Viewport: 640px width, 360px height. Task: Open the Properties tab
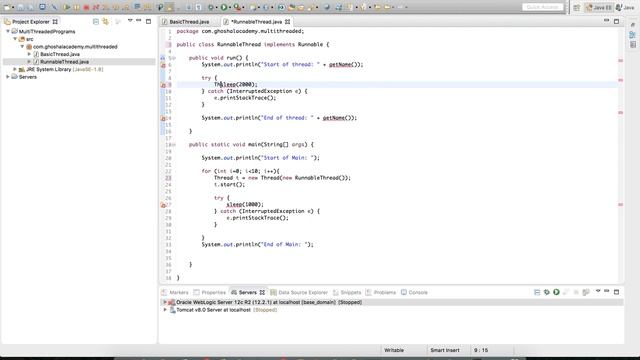210,292
